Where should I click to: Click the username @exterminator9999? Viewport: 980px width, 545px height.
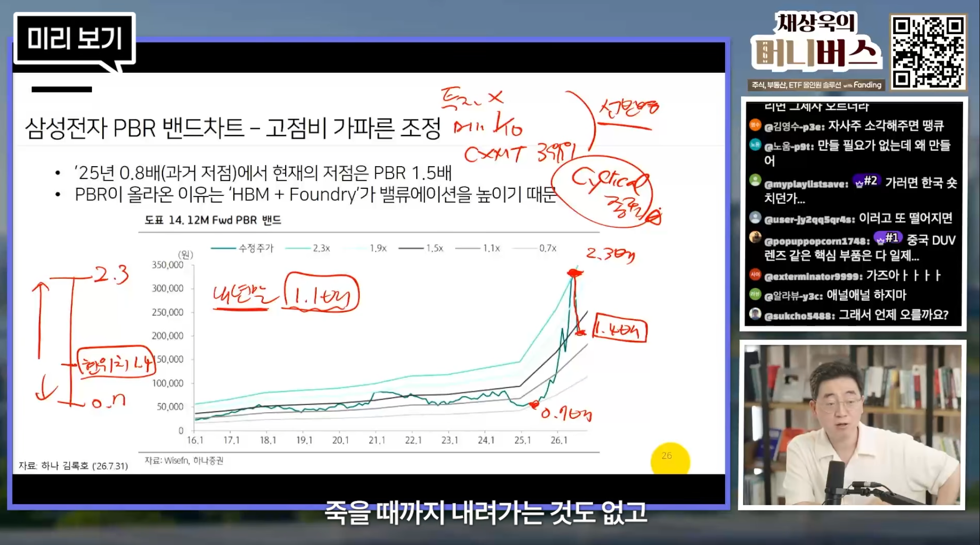pyautogui.click(x=813, y=276)
